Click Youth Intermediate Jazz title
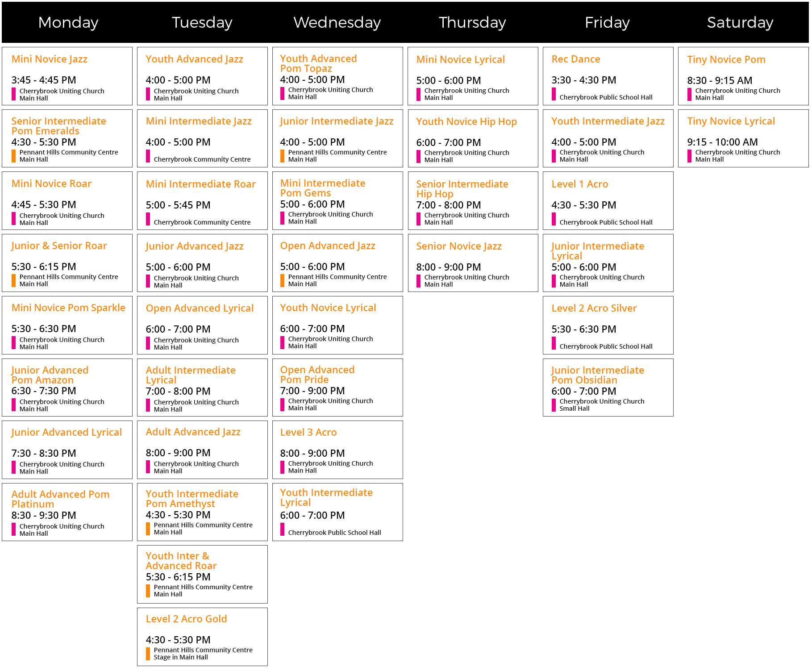The image size is (812, 671). pos(608,121)
